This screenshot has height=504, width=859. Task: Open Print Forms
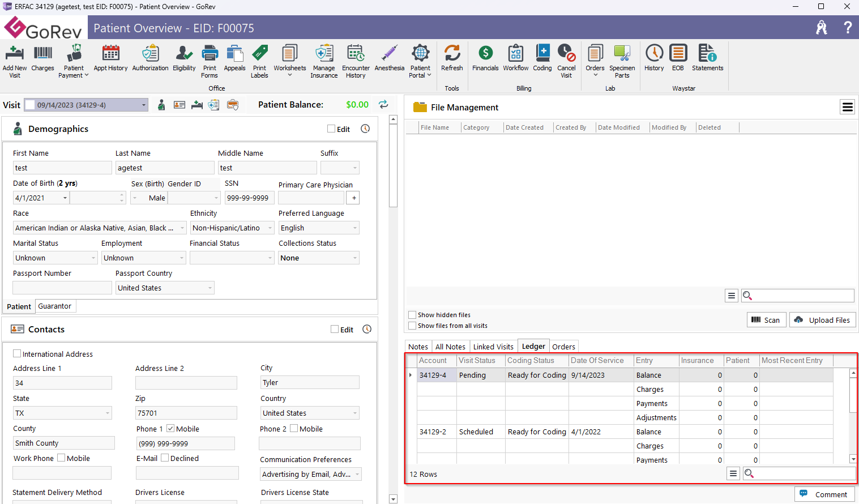[210, 61]
